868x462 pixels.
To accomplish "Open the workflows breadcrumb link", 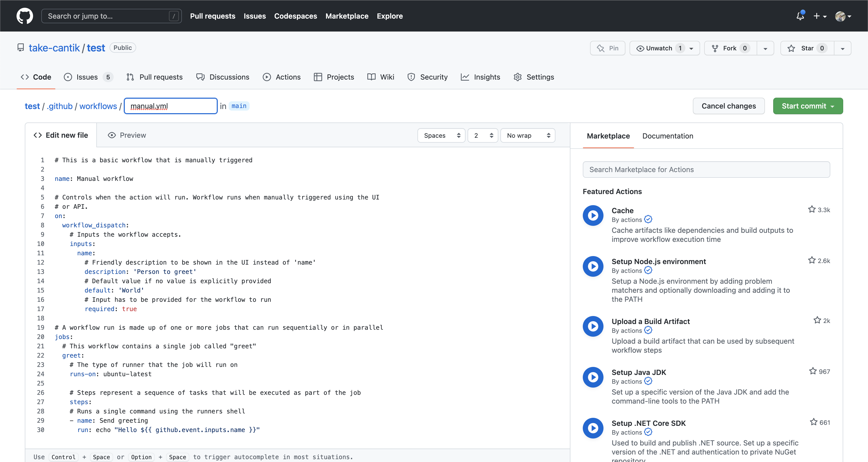I will pyautogui.click(x=98, y=106).
